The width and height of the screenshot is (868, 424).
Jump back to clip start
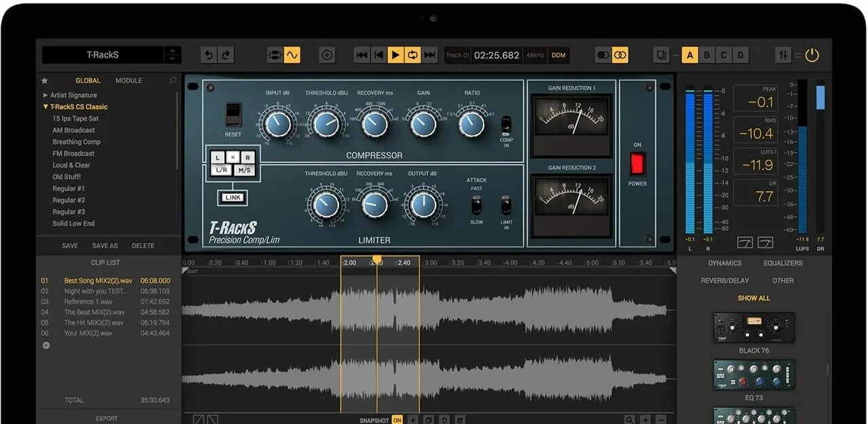pos(379,55)
